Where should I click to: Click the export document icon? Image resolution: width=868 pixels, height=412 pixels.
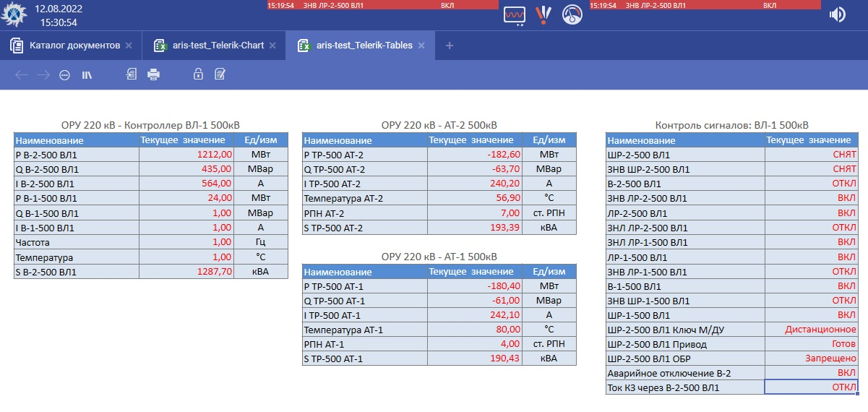pos(131,74)
